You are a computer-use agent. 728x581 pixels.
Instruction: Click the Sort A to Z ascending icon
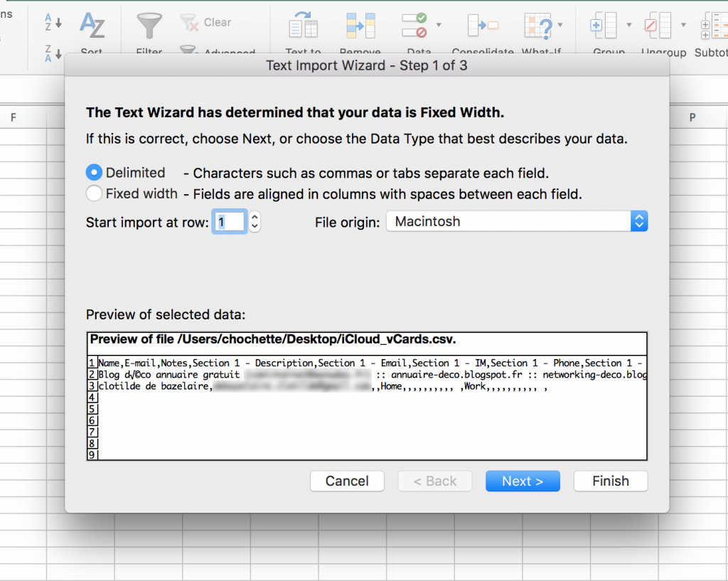[53, 21]
